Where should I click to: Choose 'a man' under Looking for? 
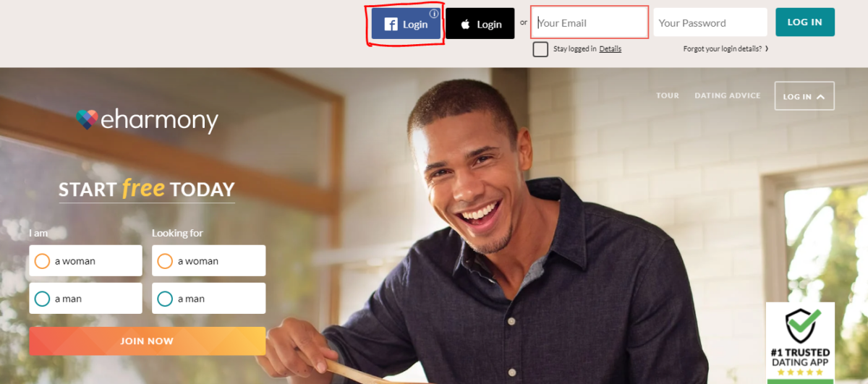click(x=208, y=298)
